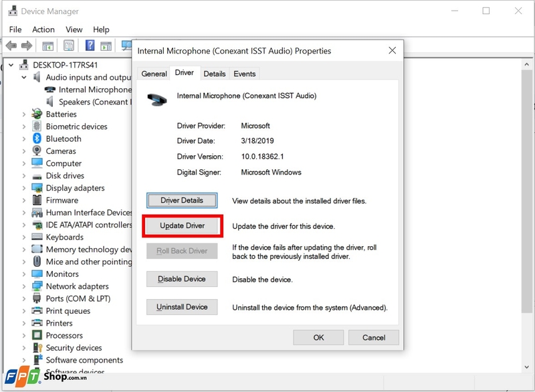Collapse the DESKTOP-1T7RS41 root node
This screenshot has height=392, width=535.
[x=11, y=65]
